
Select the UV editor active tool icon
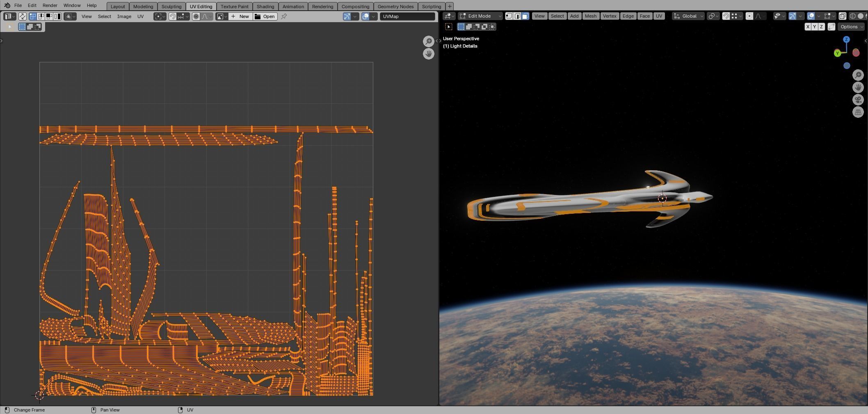[9, 27]
